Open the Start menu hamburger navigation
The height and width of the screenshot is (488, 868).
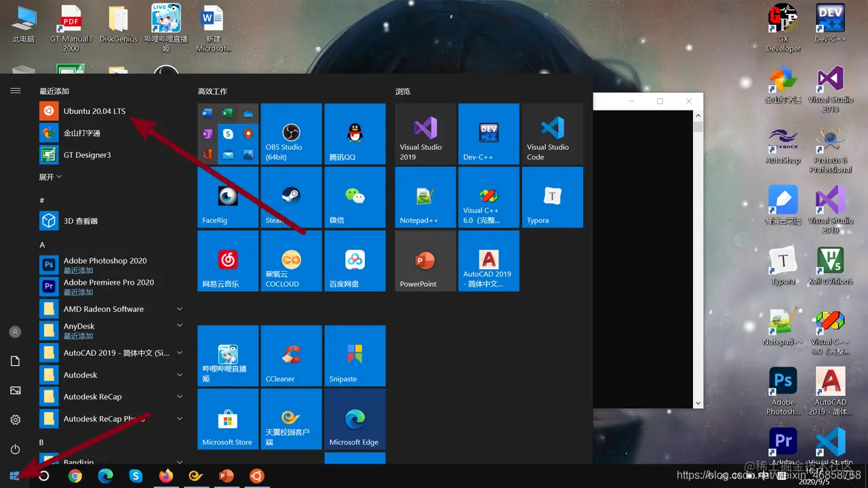16,90
